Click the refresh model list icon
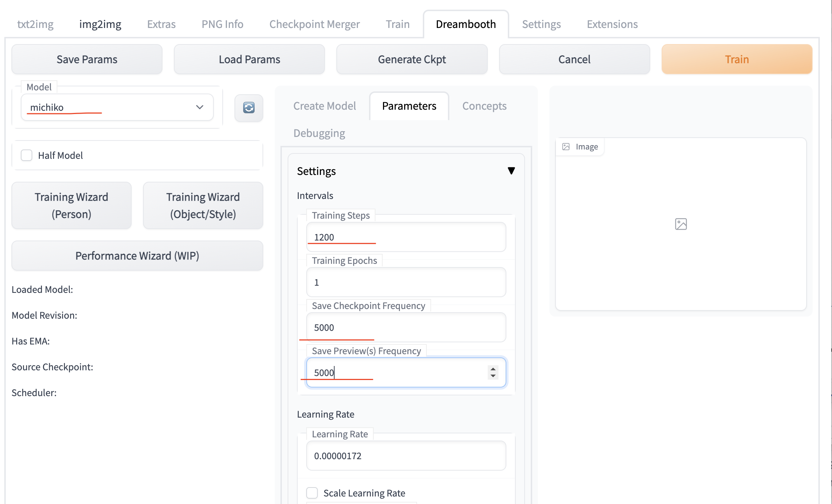832x504 pixels. [x=249, y=108]
